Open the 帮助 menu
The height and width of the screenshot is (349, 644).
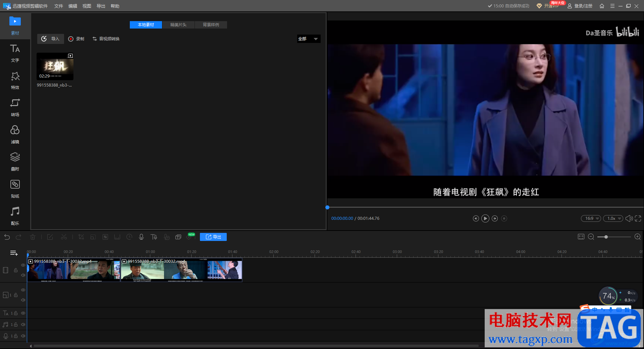(x=115, y=6)
